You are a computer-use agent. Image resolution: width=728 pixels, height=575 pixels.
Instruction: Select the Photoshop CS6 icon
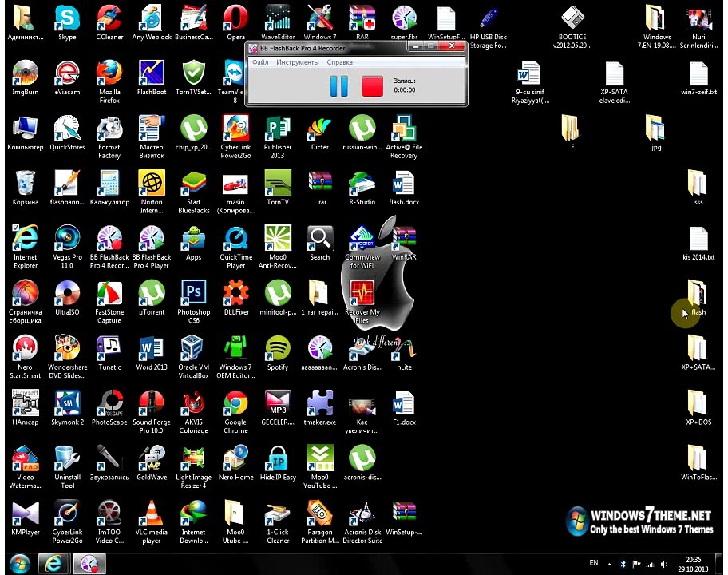click(194, 301)
